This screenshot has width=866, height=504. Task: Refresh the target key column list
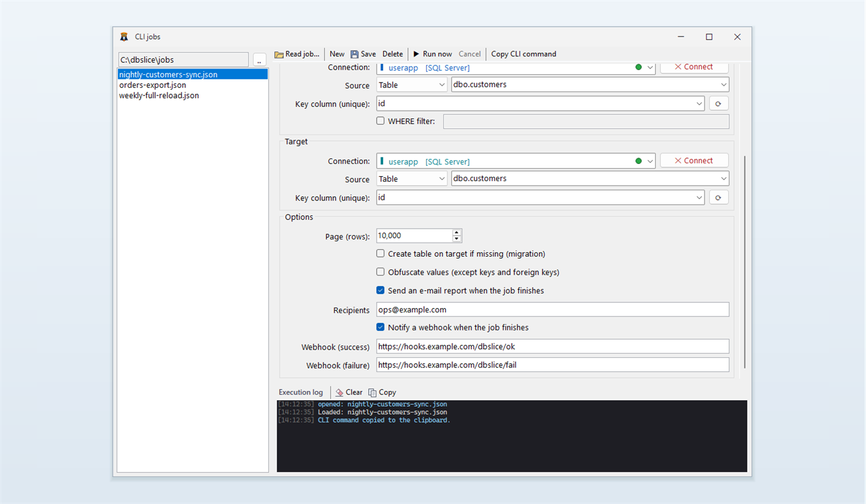click(x=719, y=197)
